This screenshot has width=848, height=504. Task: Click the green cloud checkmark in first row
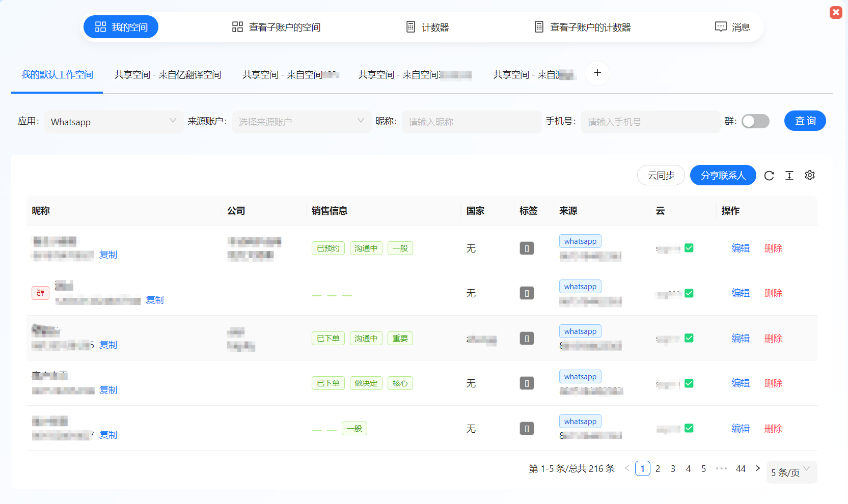tap(689, 248)
